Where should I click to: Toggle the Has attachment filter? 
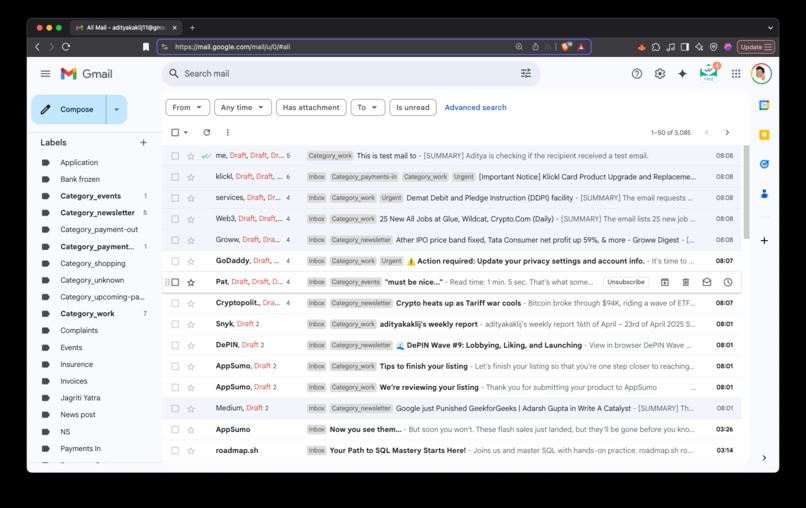pos(311,107)
